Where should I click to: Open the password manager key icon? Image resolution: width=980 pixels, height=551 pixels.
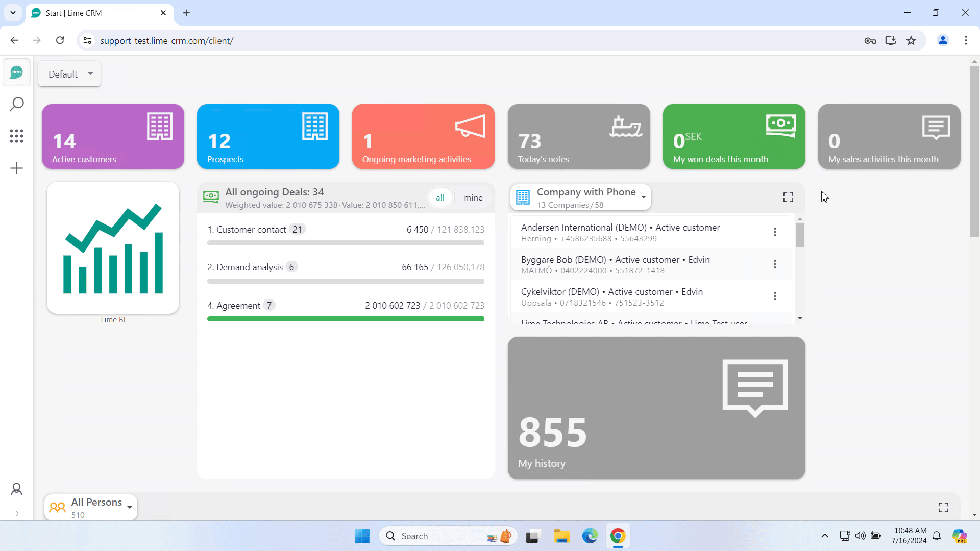(x=870, y=40)
